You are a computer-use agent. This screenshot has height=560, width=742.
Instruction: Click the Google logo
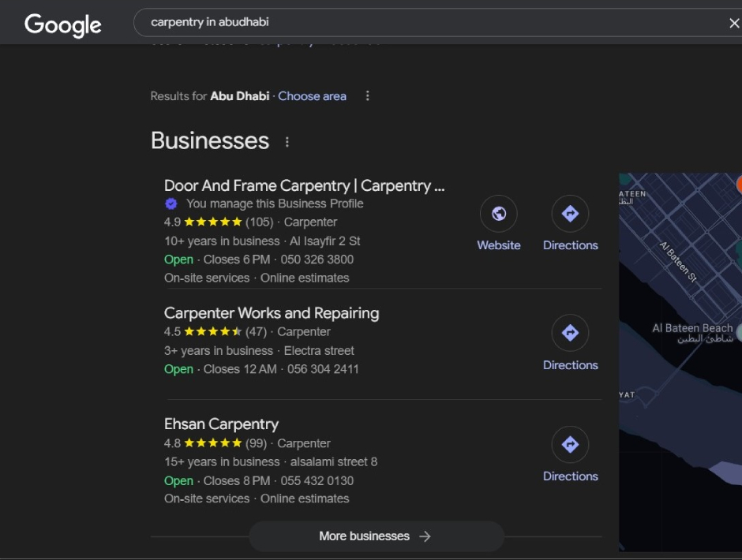63,24
